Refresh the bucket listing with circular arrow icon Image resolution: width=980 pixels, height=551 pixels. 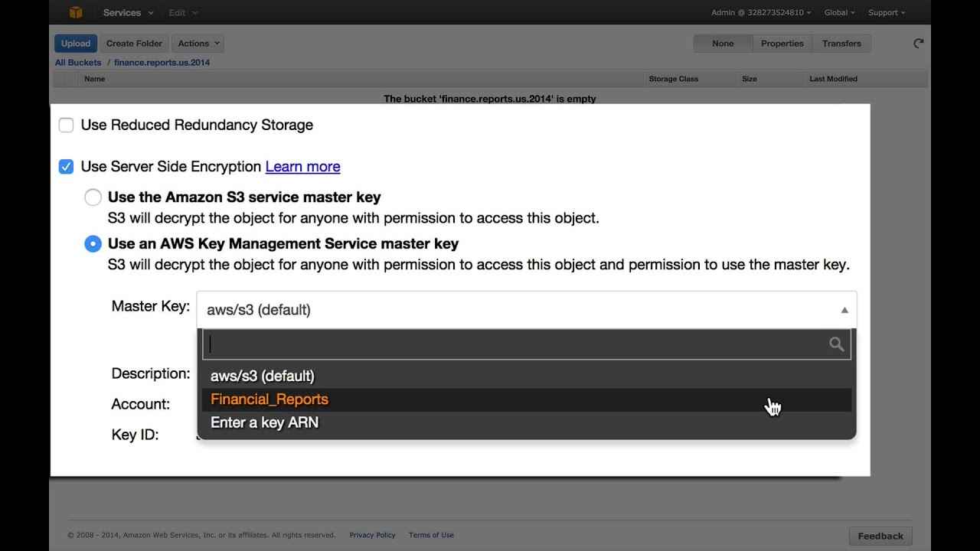click(x=918, y=44)
